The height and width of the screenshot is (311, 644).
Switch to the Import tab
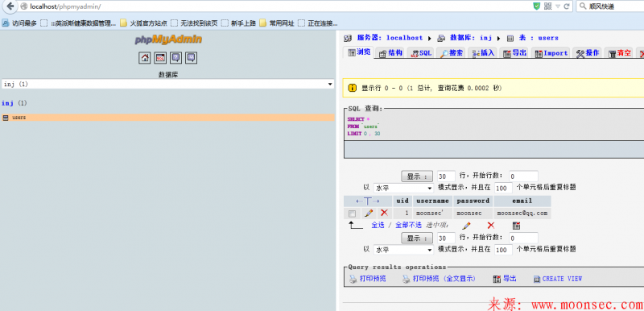tap(551, 52)
